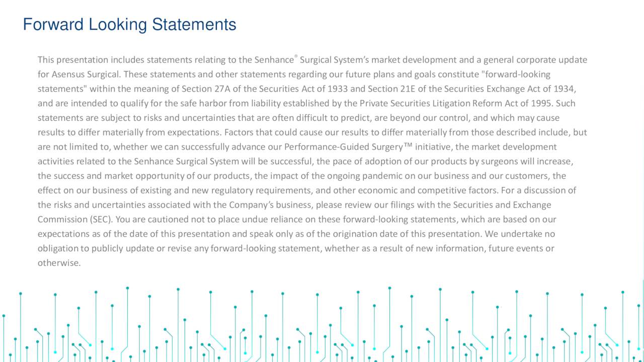This screenshot has height=362, width=644.
Task: Click the text "Commission (SEC)"
Action: 75,220
